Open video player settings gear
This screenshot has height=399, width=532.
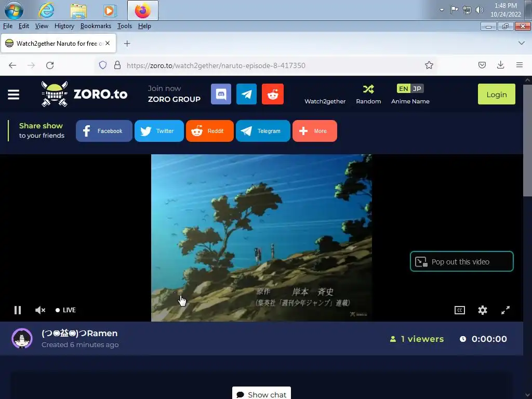483,310
